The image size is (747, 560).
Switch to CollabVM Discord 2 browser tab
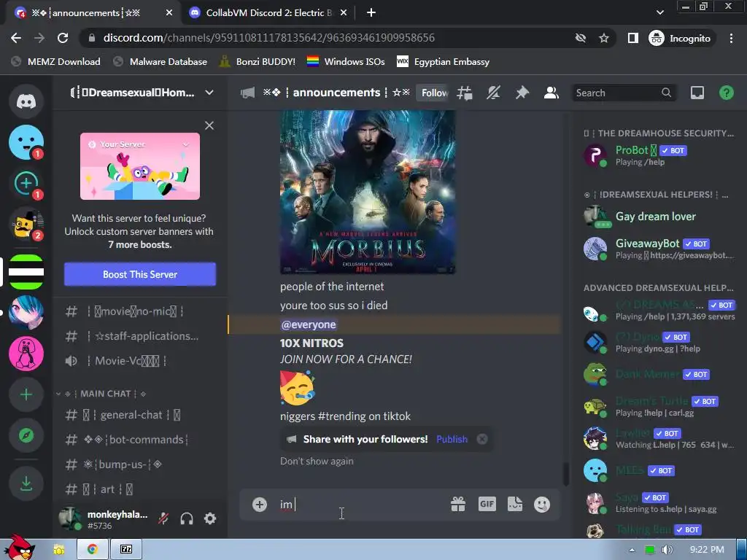click(268, 13)
